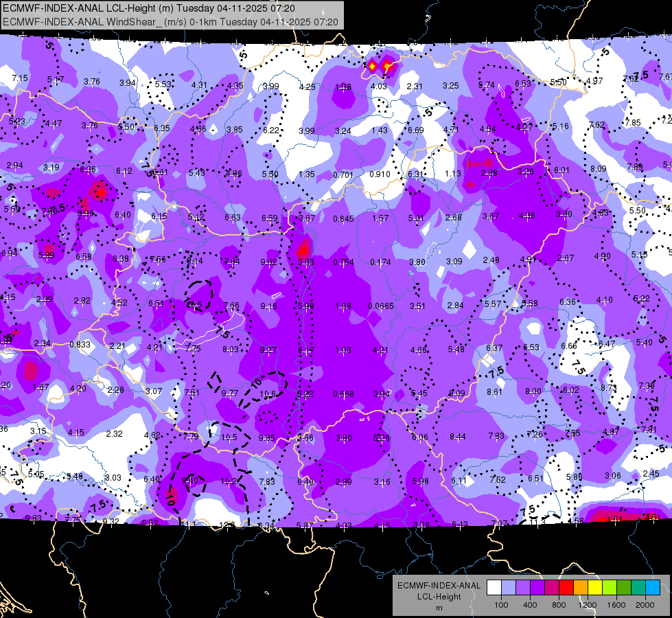Select the 2.88 value near magenta patch
The height and width of the screenshot is (618, 672).
click(x=489, y=173)
